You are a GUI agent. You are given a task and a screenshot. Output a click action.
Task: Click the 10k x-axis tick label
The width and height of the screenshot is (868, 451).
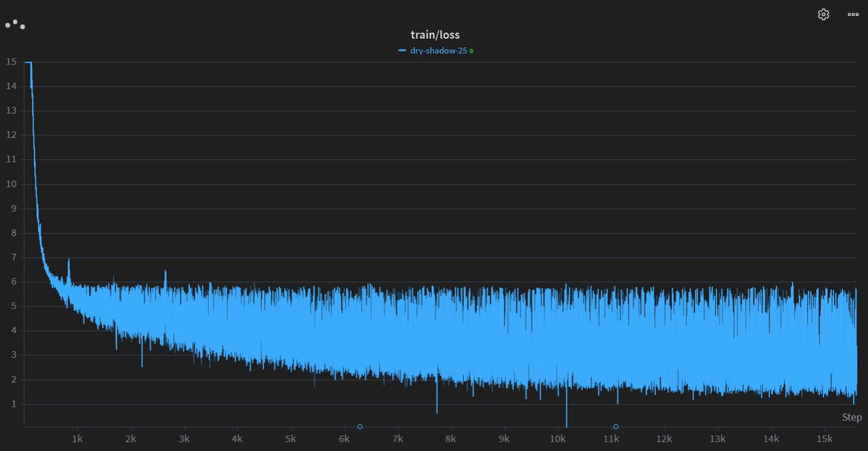pos(557,439)
